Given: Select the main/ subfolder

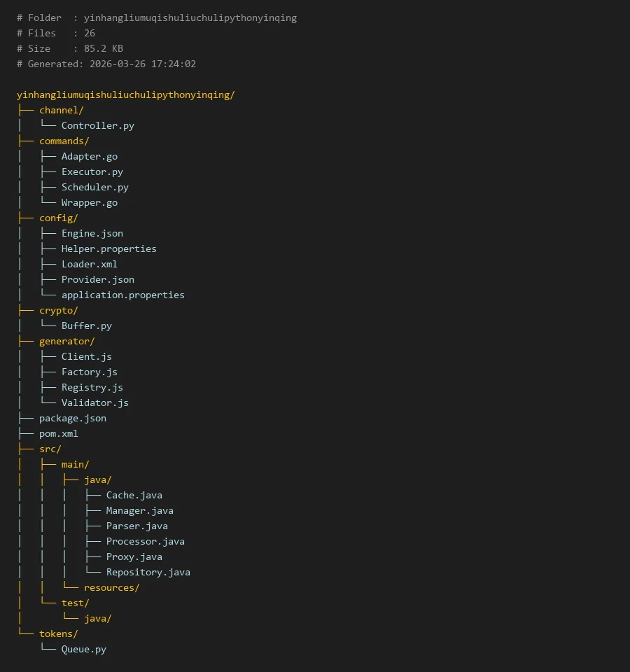Looking at the screenshot, I should (x=75, y=464).
